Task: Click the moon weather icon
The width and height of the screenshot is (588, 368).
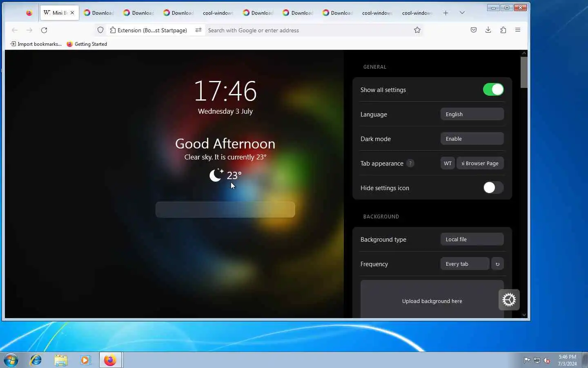Action: coord(216,175)
